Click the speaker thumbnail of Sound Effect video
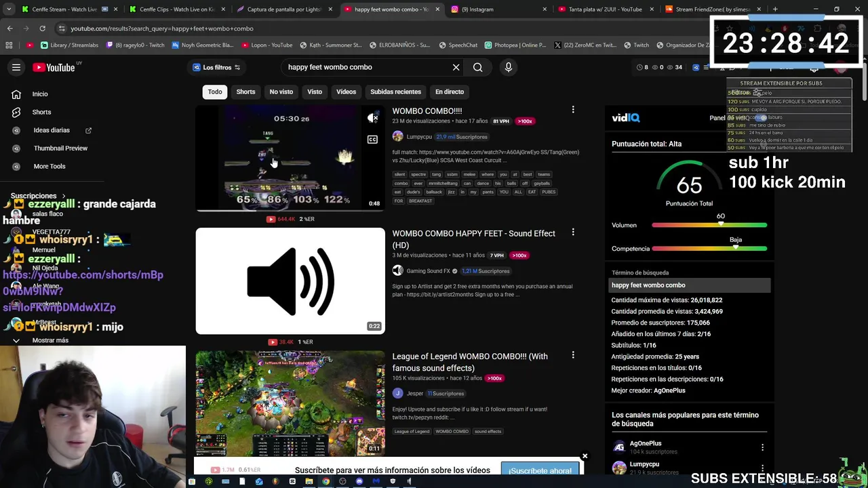Screen dimensions: 868x488 click(290, 281)
